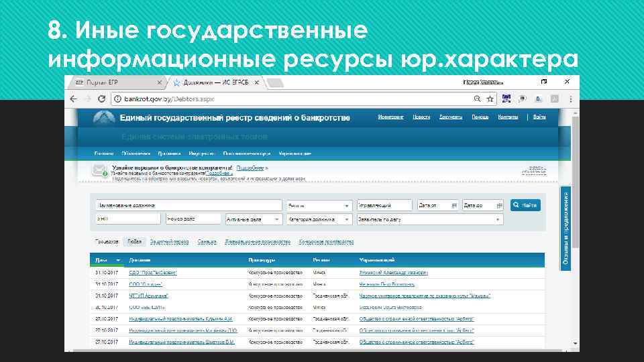Expand the Категория должника dropdown
The height and width of the screenshot is (362, 644).
[x=319, y=219]
